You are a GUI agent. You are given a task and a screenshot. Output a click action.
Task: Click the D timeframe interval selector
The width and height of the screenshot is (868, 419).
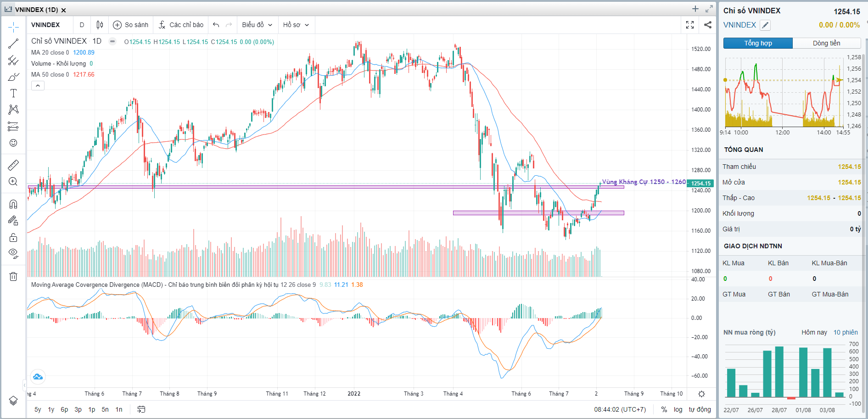[82, 25]
